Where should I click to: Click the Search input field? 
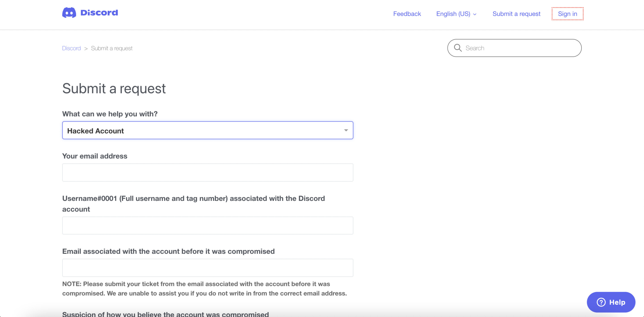pyautogui.click(x=514, y=48)
